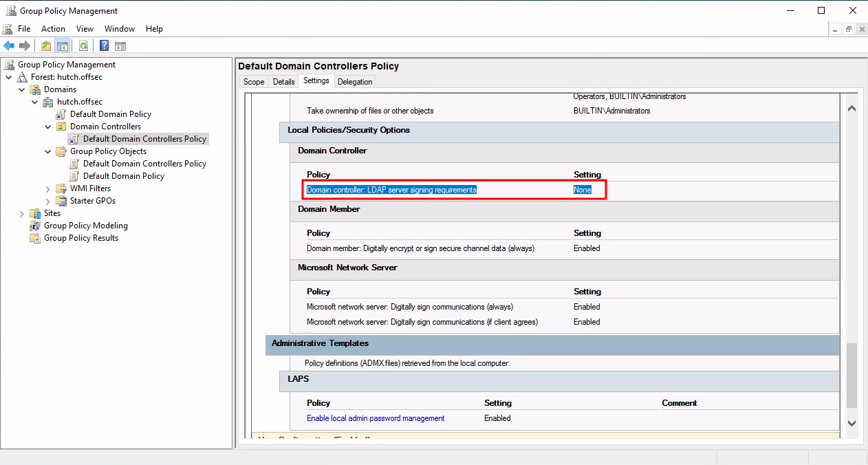
Task: Select the LDAP server signing requirements policy text
Action: click(391, 190)
